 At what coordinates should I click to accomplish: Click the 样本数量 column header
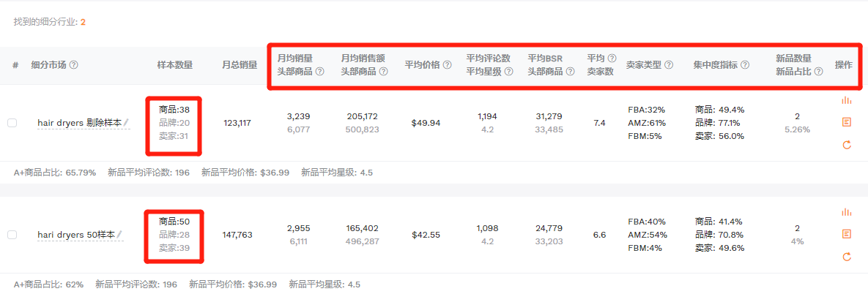coord(175,65)
